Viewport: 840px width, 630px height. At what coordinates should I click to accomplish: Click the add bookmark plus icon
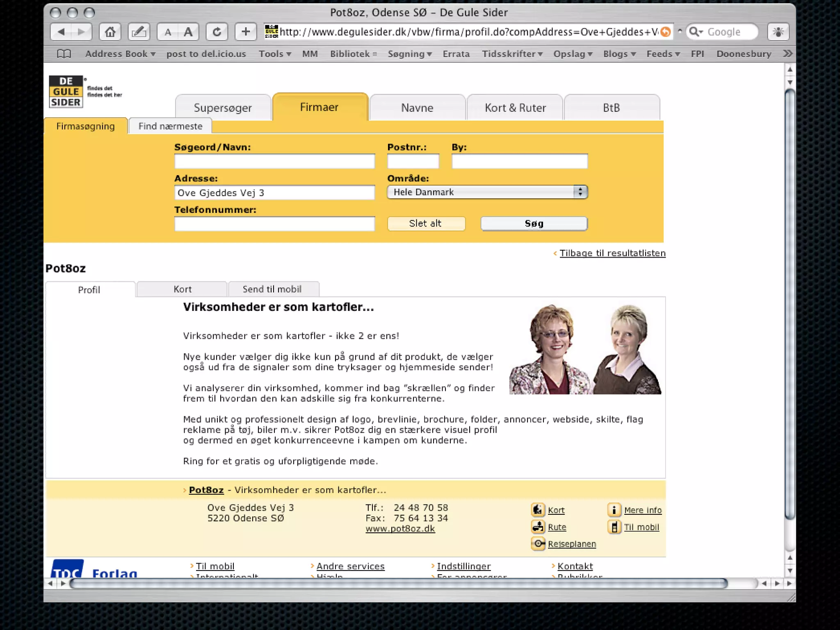(245, 32)
